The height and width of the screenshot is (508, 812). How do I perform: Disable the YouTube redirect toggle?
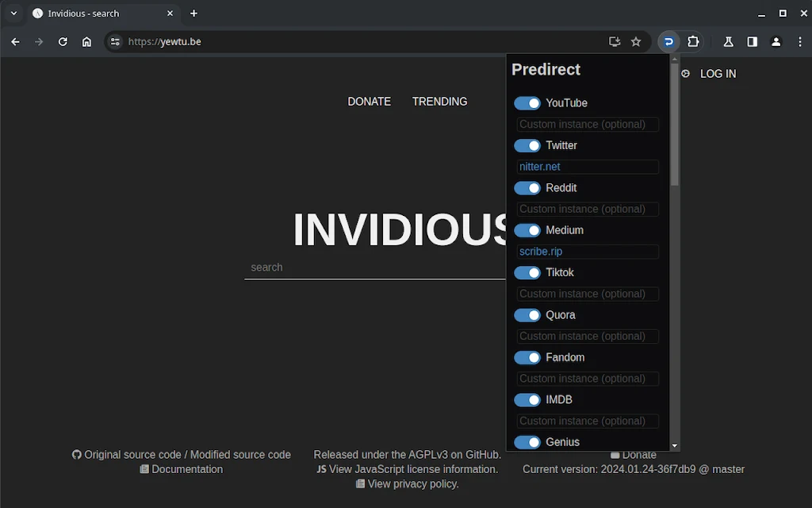pyautogui.click(x=527, y=103)
